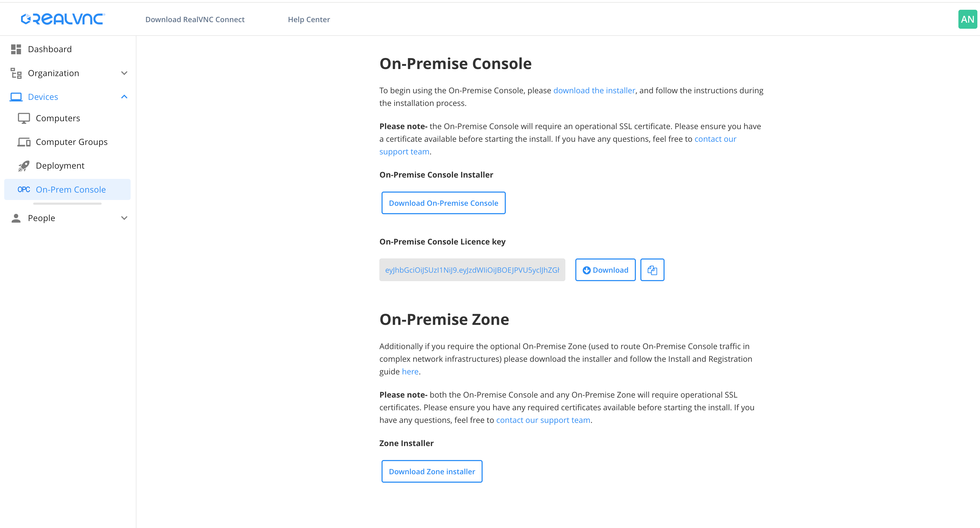Open the AN user avatar menu

967,19
